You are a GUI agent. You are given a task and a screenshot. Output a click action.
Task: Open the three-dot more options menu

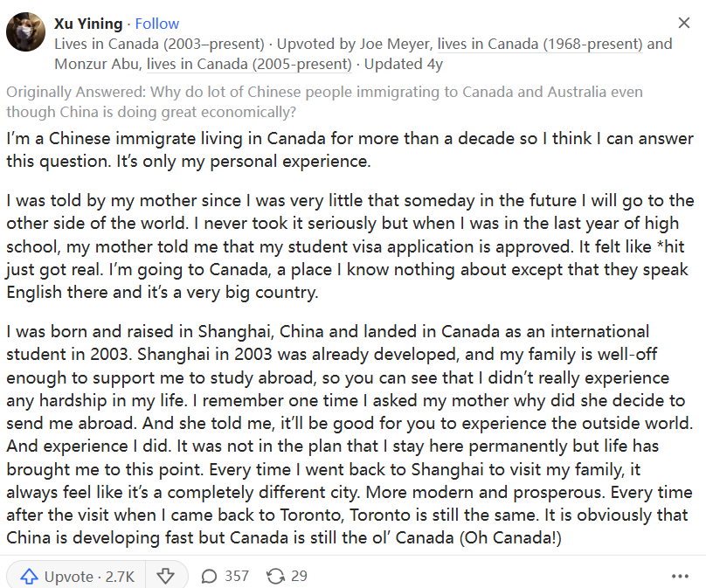[x=680, y=576]
